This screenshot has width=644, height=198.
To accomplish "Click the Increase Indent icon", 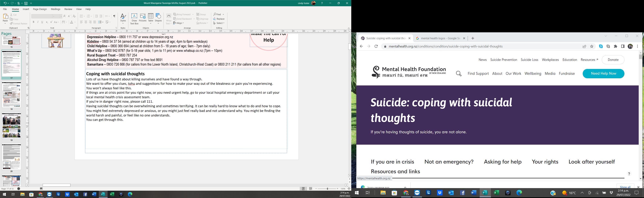I will 101,16.
